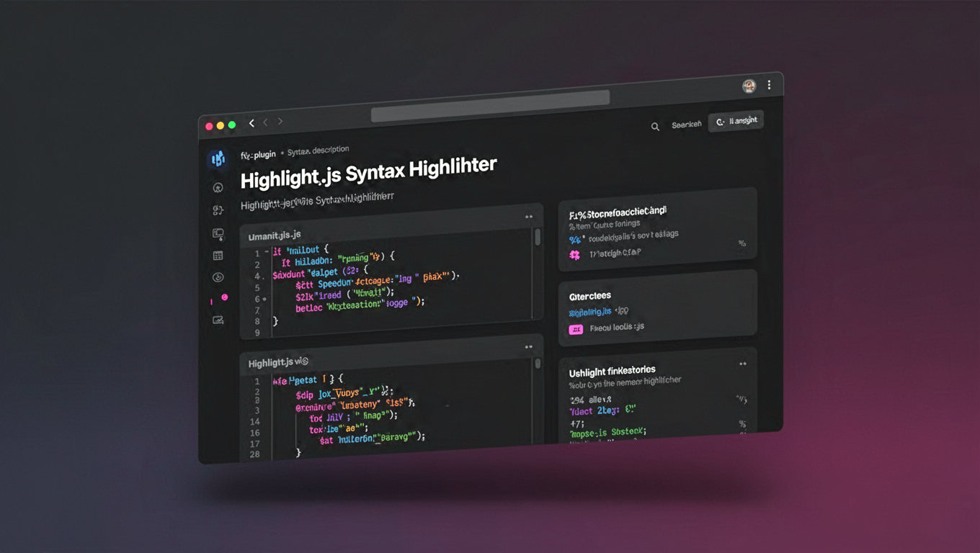
Task: Click the breakpoint dot on line 6
Action: coord(264,299)
